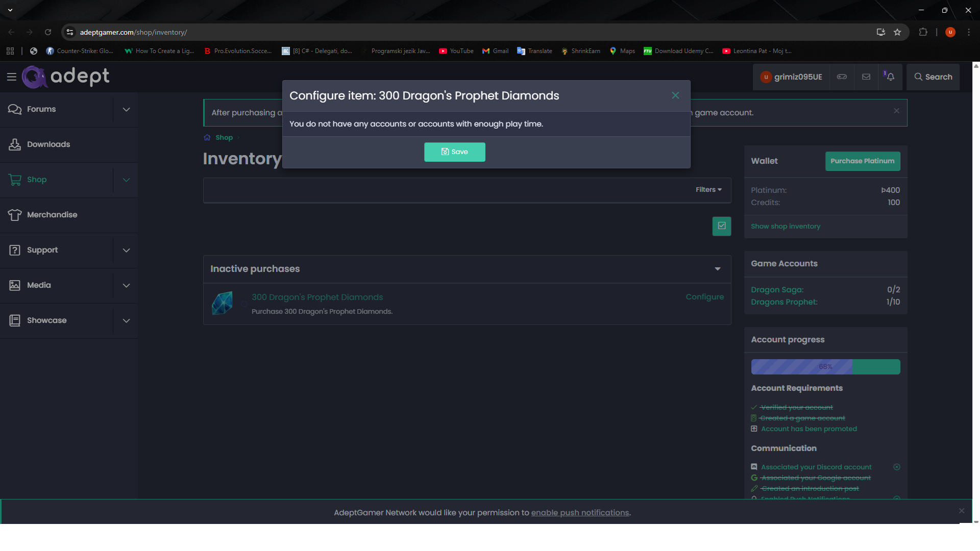Click the 68% account progress bar
This screenshot has width=980, height=551.
coord(825,367)
